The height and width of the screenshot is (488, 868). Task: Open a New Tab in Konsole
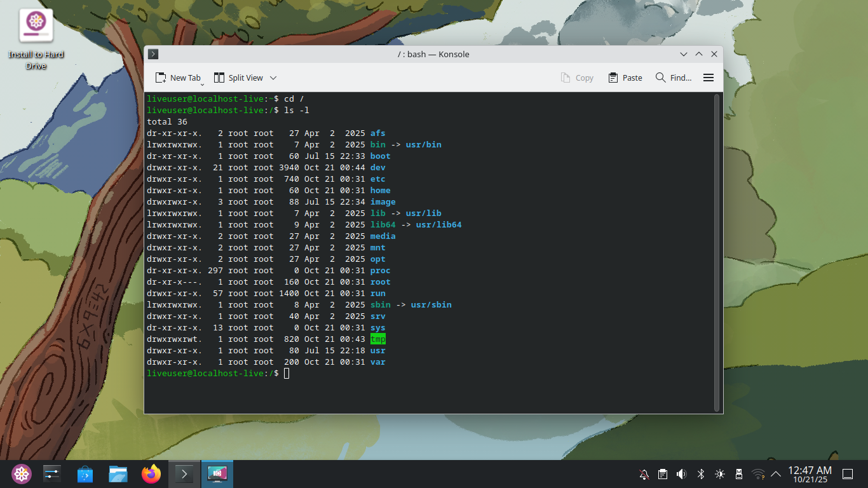177,78
